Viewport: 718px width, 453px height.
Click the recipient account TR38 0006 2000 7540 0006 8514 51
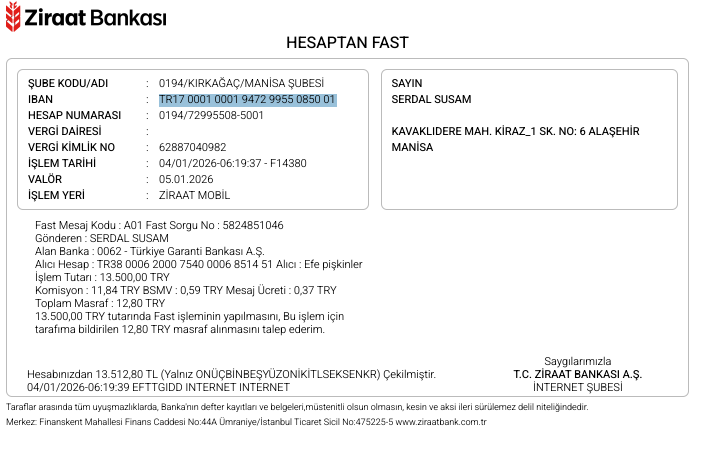185,264
